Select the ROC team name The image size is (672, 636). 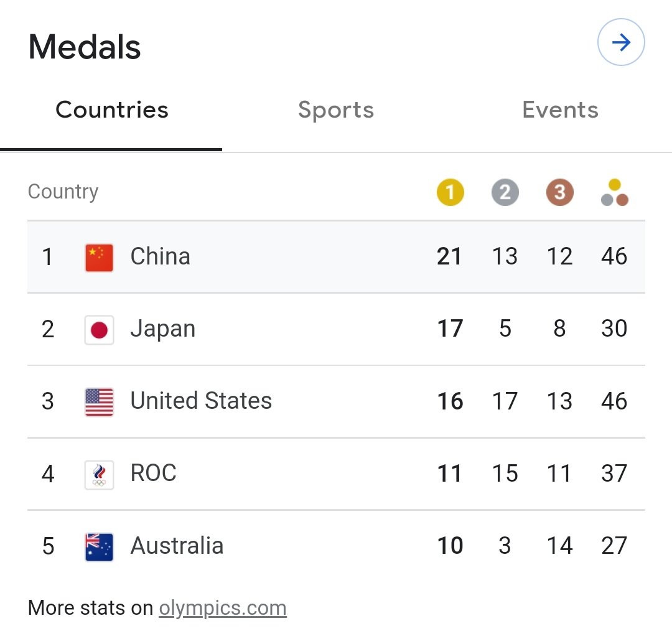pos(154,474)
